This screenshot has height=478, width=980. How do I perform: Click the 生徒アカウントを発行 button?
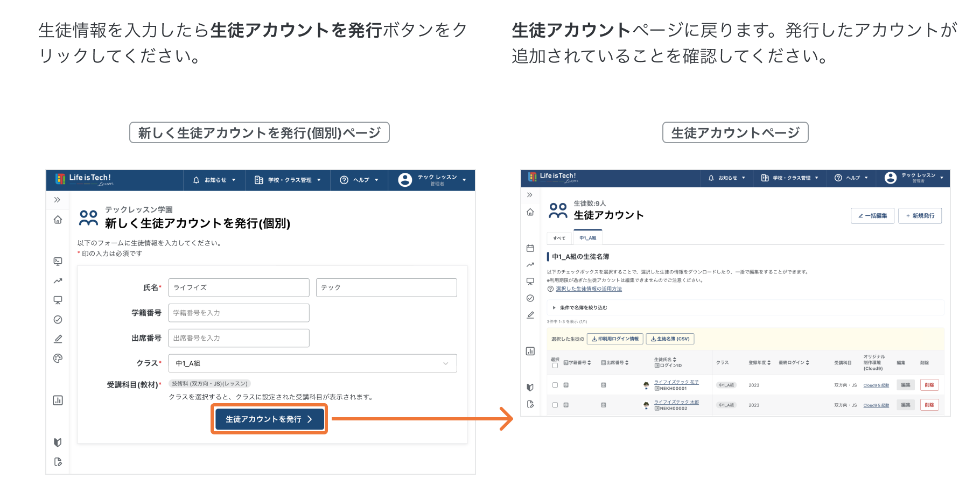click(x=269, y=419)
